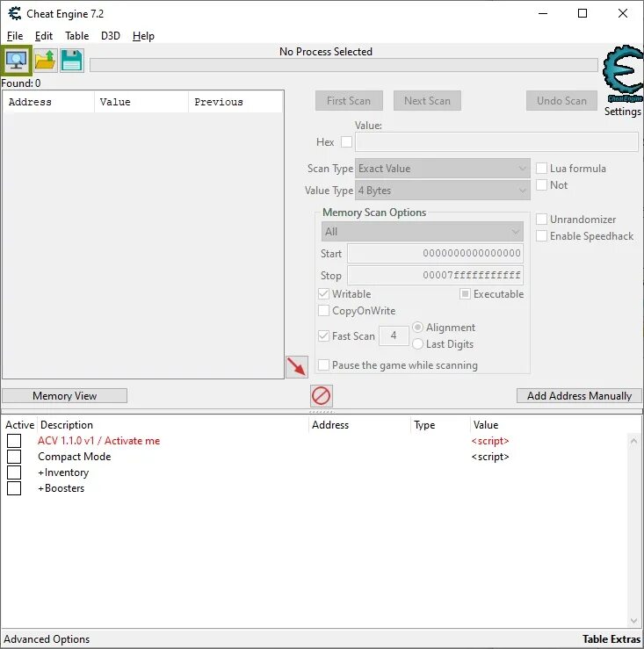Viewport: 644px width, 649px height.
Task: Sort results by the Address column header
Action: tap(48, 102)
